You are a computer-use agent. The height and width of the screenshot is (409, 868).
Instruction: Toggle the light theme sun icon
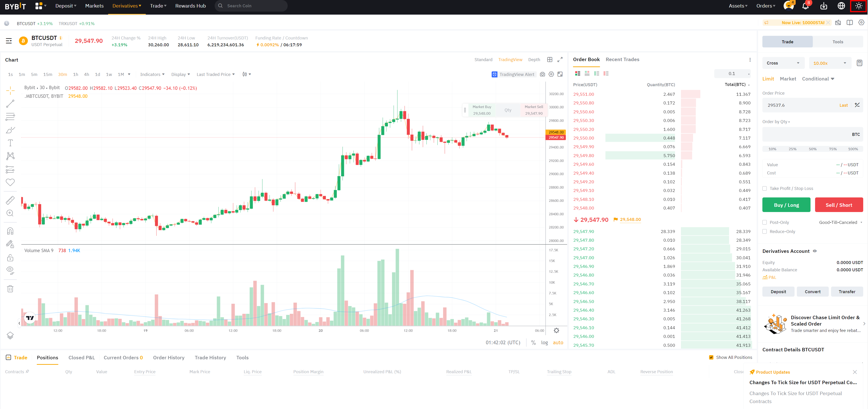click(x=858, y=6)
